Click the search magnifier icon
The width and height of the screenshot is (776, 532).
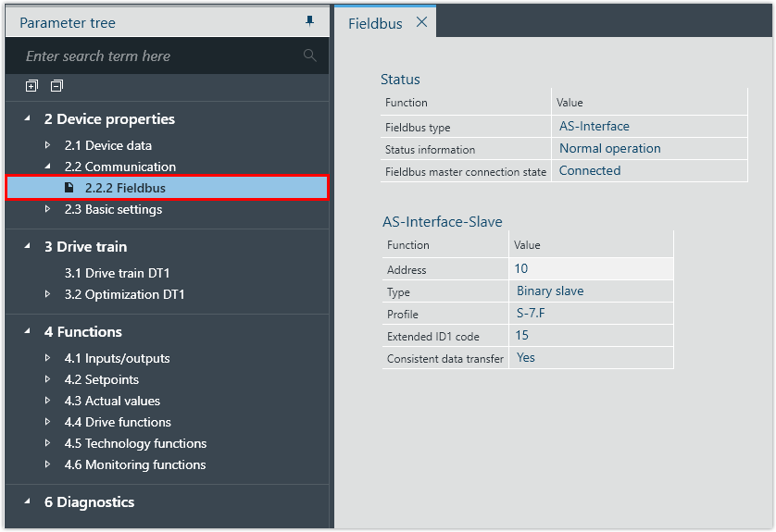pos(310,56)
